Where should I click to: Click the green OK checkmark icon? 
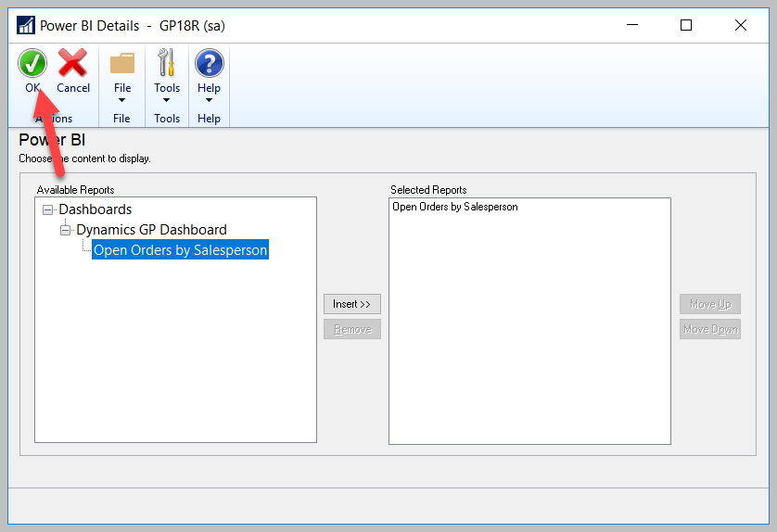point(32,63)
